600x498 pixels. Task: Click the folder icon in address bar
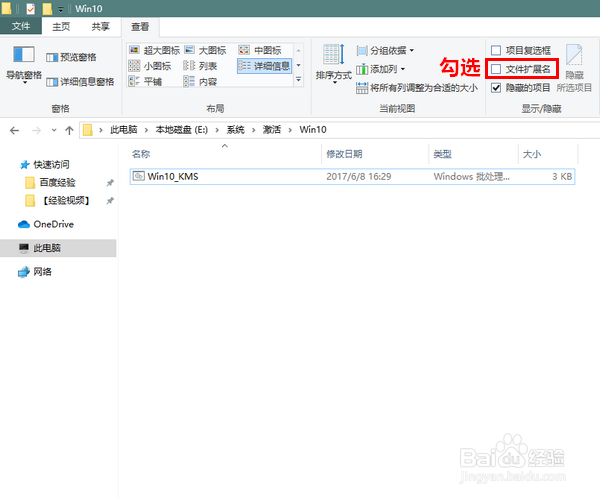[x=88, y=130]
